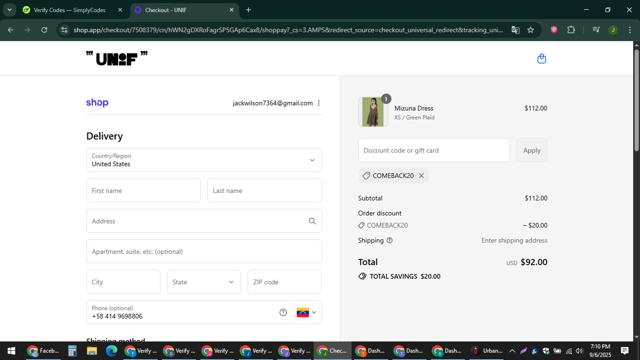Click the $92.00 total amount

point(534,262)
